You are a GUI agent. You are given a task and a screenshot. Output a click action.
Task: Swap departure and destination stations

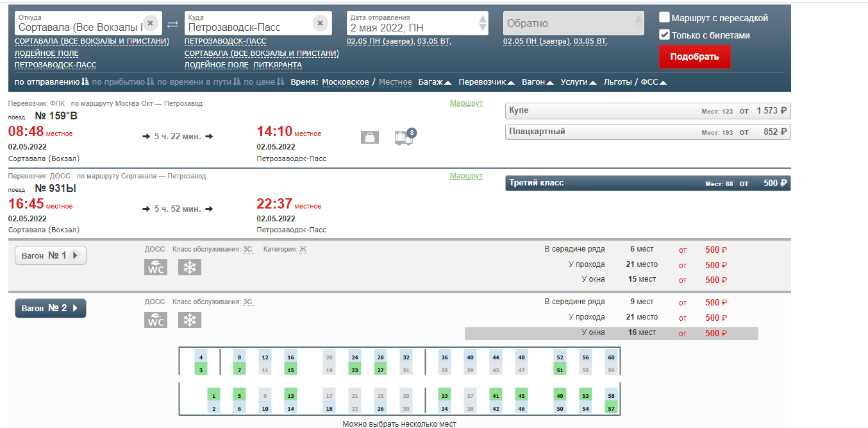pos(173,24)
